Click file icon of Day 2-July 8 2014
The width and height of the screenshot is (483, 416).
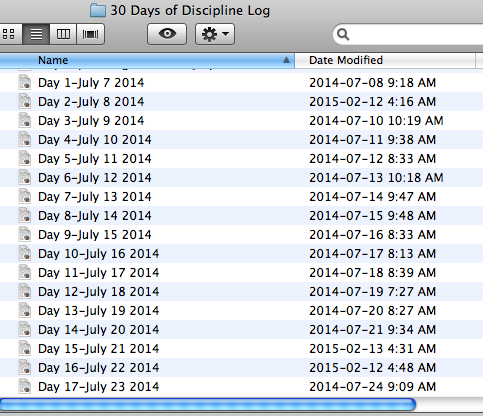(x=25, y=101)
